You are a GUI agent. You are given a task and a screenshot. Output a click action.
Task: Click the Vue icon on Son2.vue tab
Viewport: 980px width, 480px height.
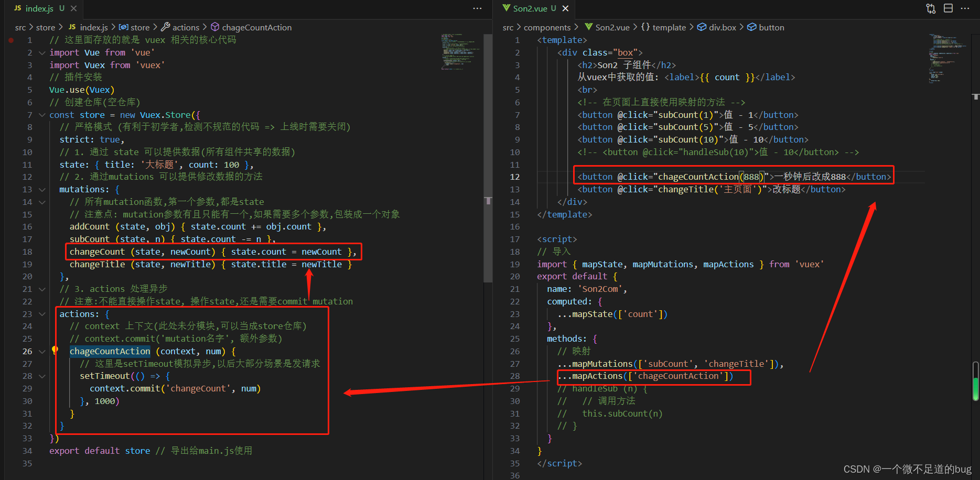[x=508, y=8]
